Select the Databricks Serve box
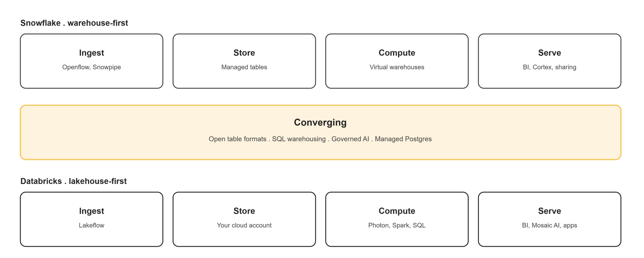Image resolution: width=644 pixels, height=258 pixels. 550,219
